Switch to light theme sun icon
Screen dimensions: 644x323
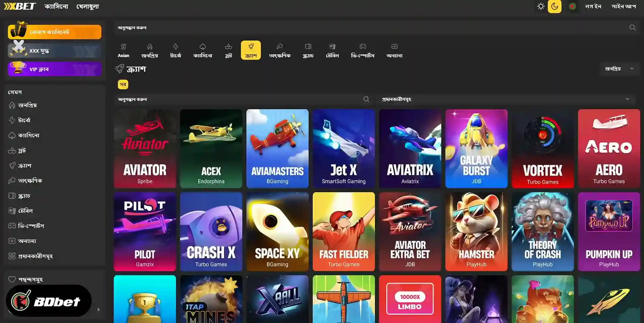pyautogui.click(x=541, y=6)
